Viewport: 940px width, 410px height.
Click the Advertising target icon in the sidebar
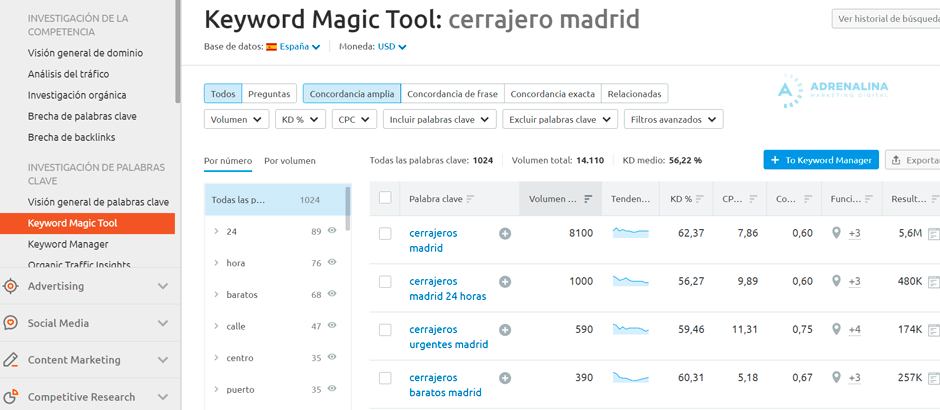[x=11, y=286]
